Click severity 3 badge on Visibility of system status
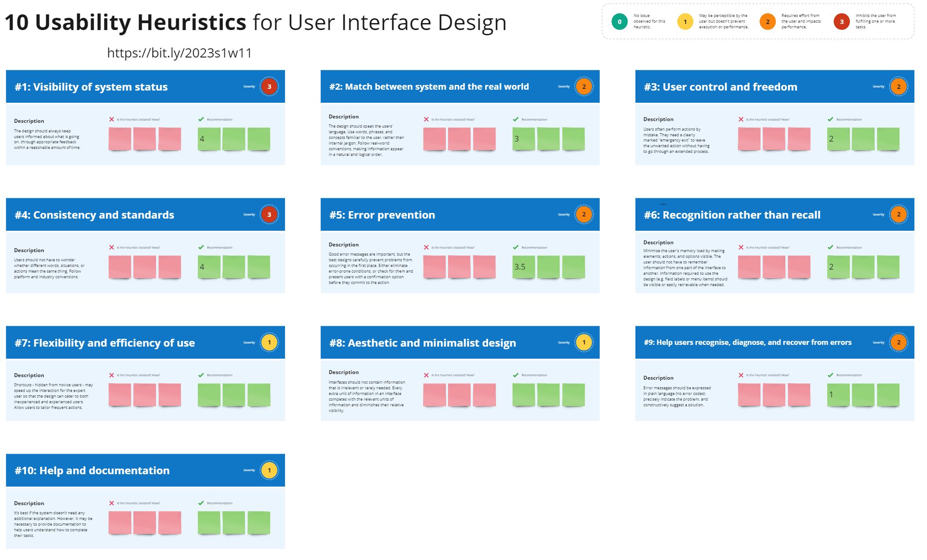The width and height of the screenshot is (927, 560). (x=269, y=87)
